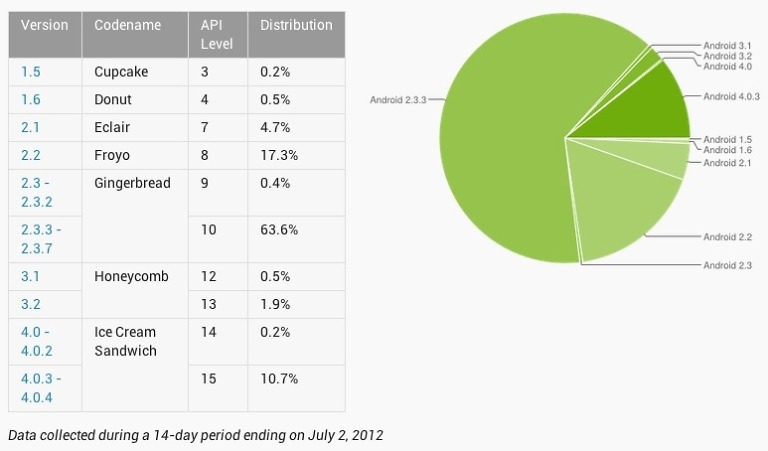The width and height of the screenshot is (768, 451).
Task: Follow the 2.2 version link
Action: pos(28,156)
